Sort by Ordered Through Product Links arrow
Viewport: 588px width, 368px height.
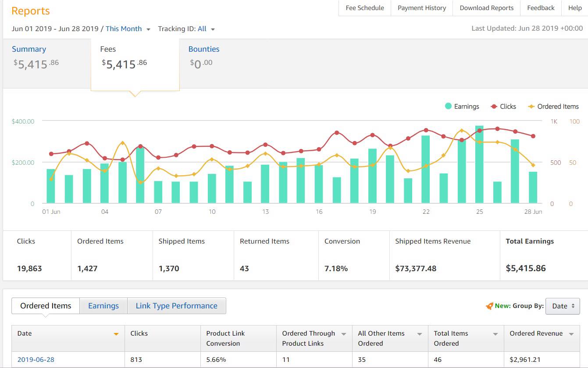pos(344,334)
